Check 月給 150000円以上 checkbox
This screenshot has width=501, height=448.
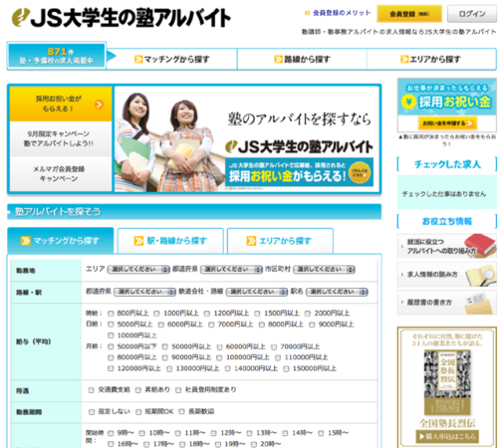pos(286,368)
